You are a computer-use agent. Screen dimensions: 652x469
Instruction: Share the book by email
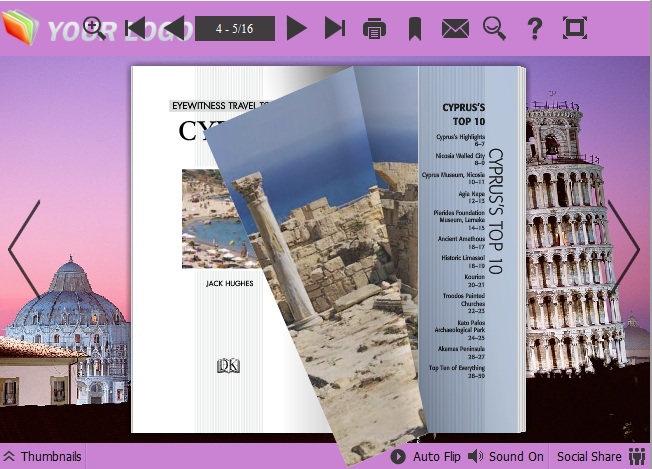tap(455, 29)
